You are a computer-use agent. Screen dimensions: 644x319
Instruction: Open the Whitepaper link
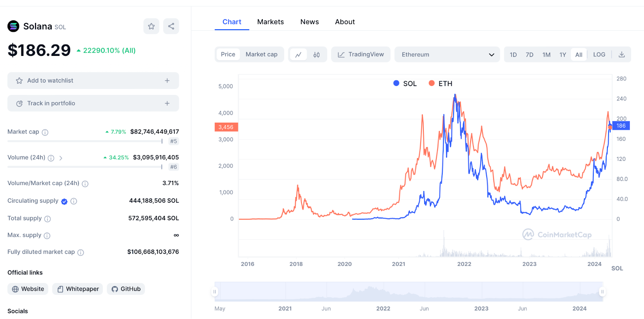78,289
